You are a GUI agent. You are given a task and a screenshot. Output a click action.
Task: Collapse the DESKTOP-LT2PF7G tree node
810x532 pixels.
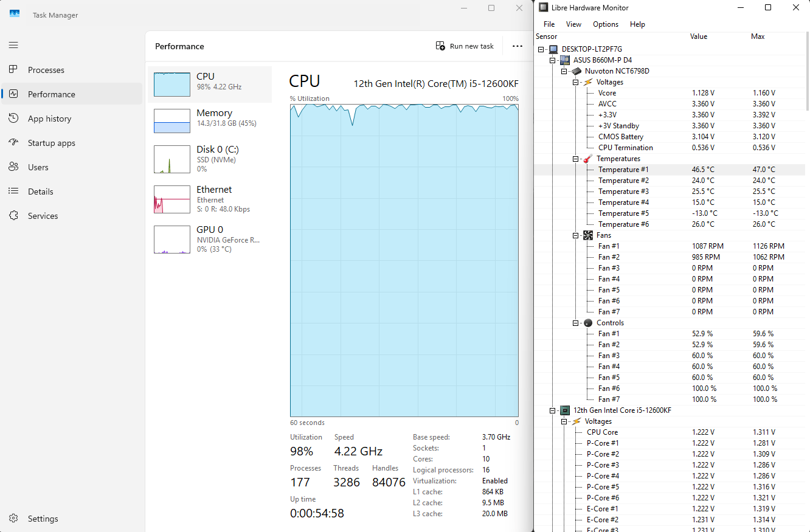[x=541, y=49]
